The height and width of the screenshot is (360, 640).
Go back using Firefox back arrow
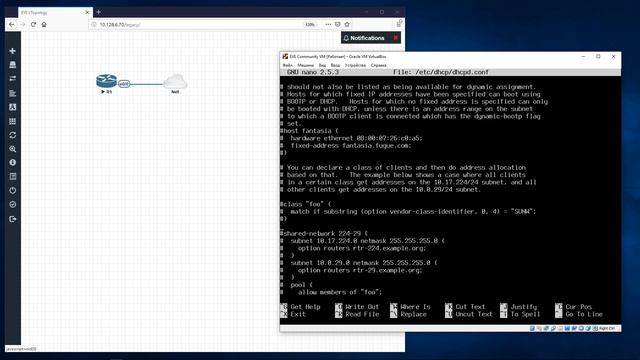pos(12,24)
